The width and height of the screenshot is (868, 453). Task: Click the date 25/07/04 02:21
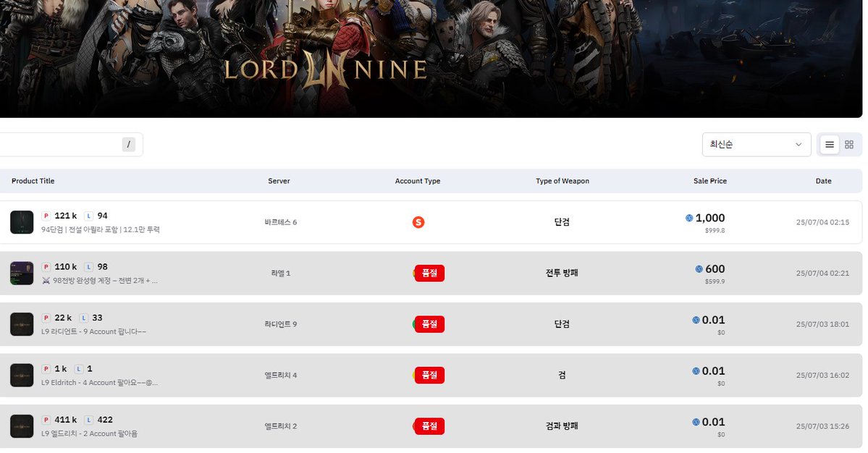[822, 274]
